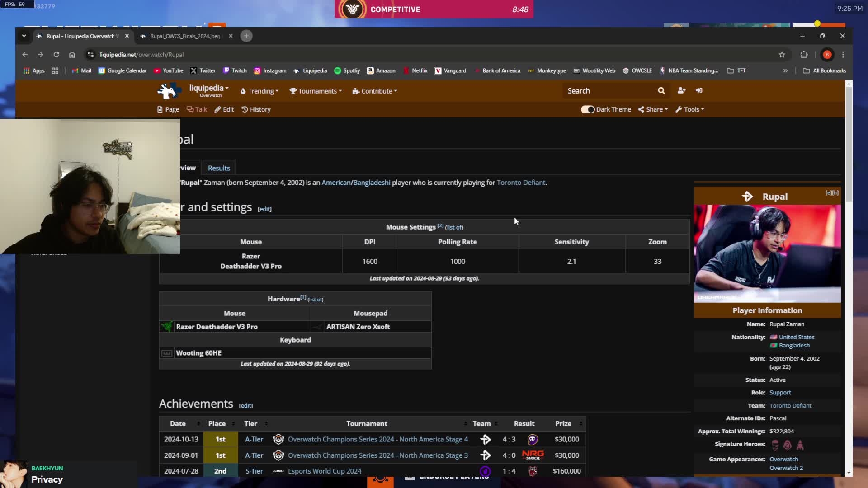The image size is (868, 488).
Task: Open the Google Calendar bookmark
Action: [123, 71]
